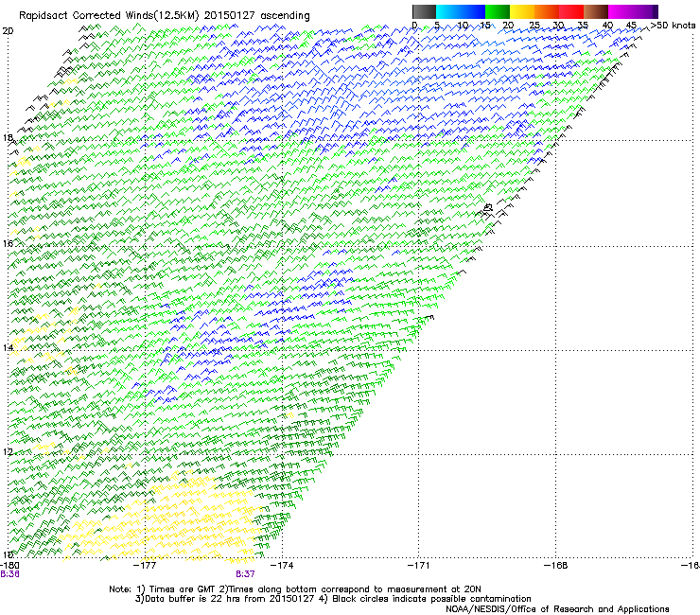Click the note 'Black circles indicate possible contamination'

click(x=431, y=599)
